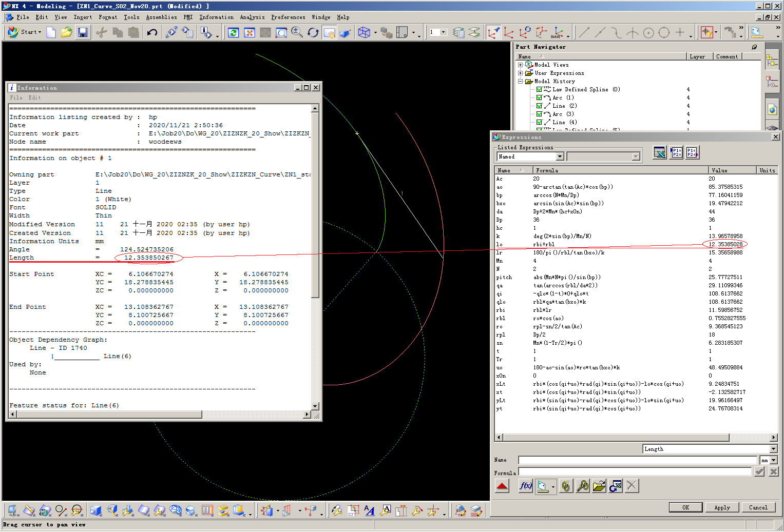Click the expression Name input field

point(638,460)
